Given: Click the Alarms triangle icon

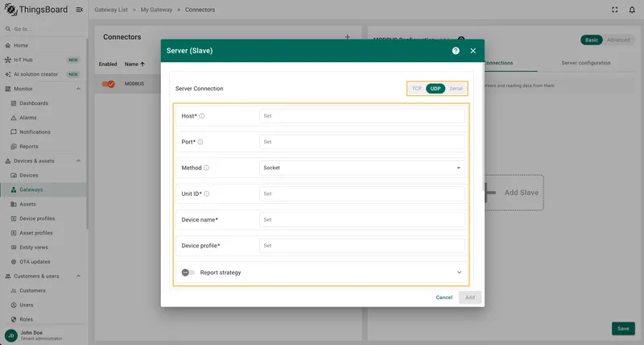Looking at the screenshot, I should 14,118.
